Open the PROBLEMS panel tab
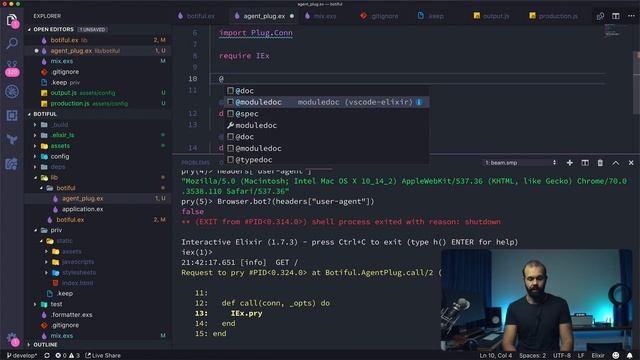This screenshot has width=640, height=360. [196, 162]
